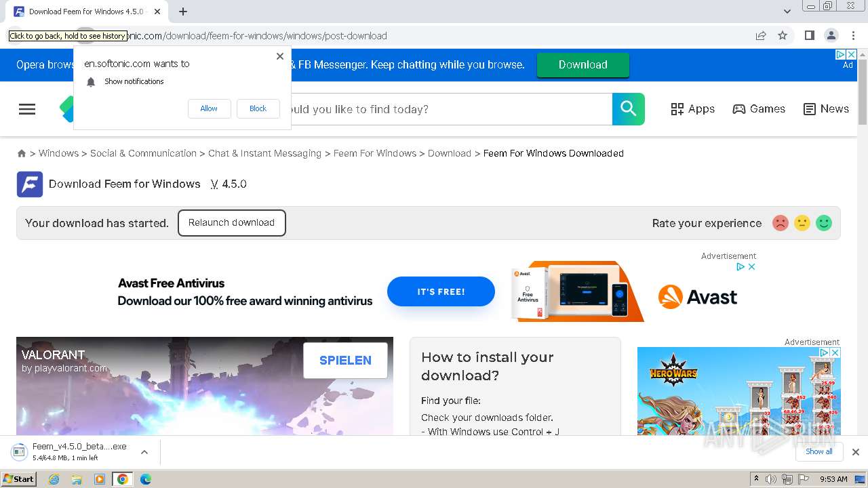Open network status tray icon
The height and width of the screenshot is (488, 868).
pos(787,479)
